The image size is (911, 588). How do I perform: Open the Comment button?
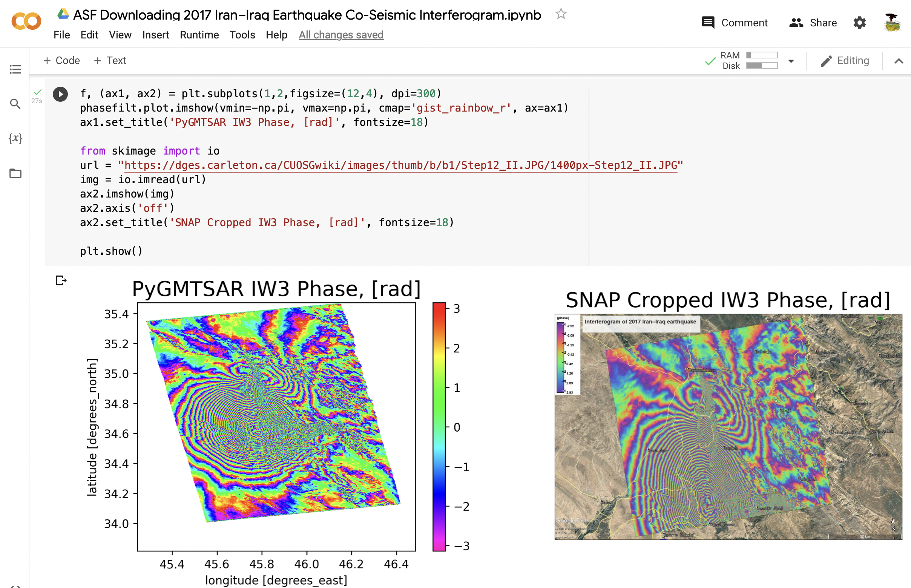(735, 23)
